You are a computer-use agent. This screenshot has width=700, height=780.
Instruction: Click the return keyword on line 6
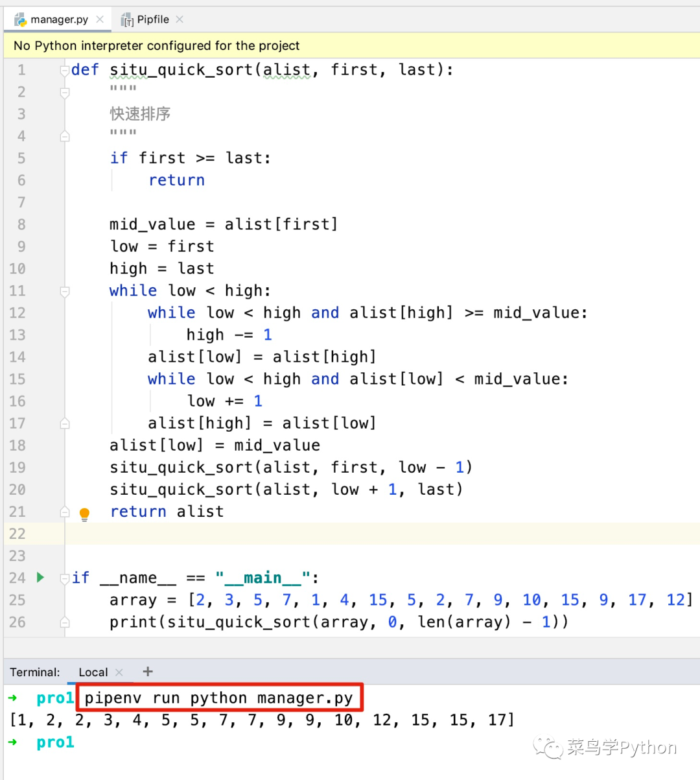click(176, 180)
